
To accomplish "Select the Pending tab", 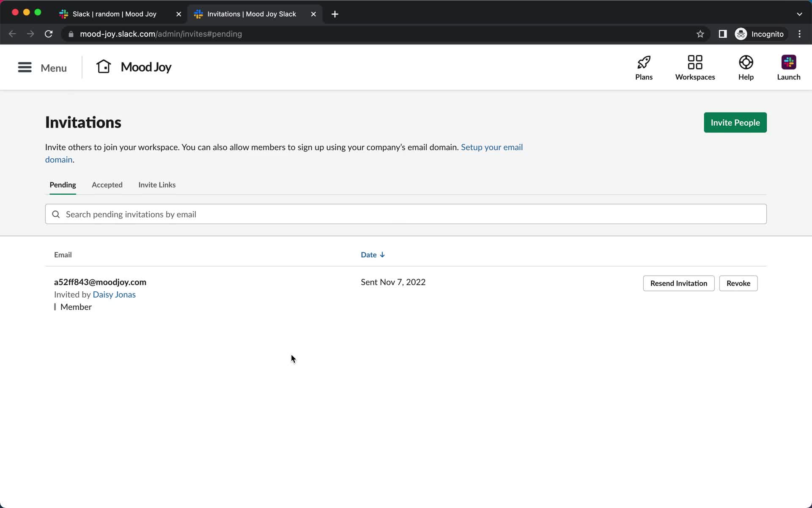I will click(63, 184).
